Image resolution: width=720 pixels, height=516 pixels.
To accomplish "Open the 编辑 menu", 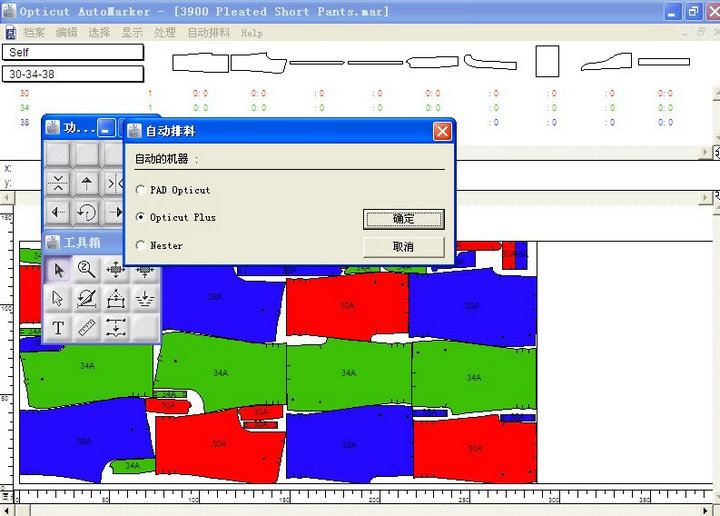I will coord(67,33).
